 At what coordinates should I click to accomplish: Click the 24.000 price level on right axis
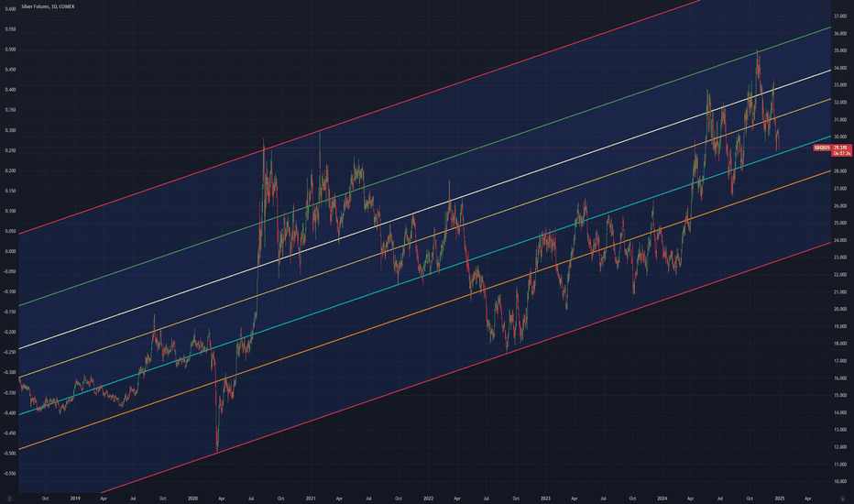(840, 240)
